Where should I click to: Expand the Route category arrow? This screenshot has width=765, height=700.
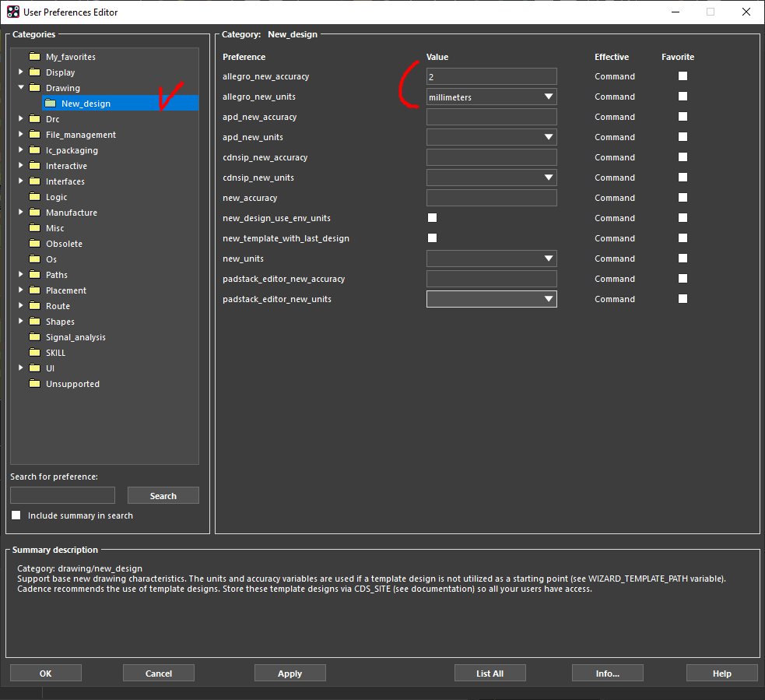(x=20, y=305)
